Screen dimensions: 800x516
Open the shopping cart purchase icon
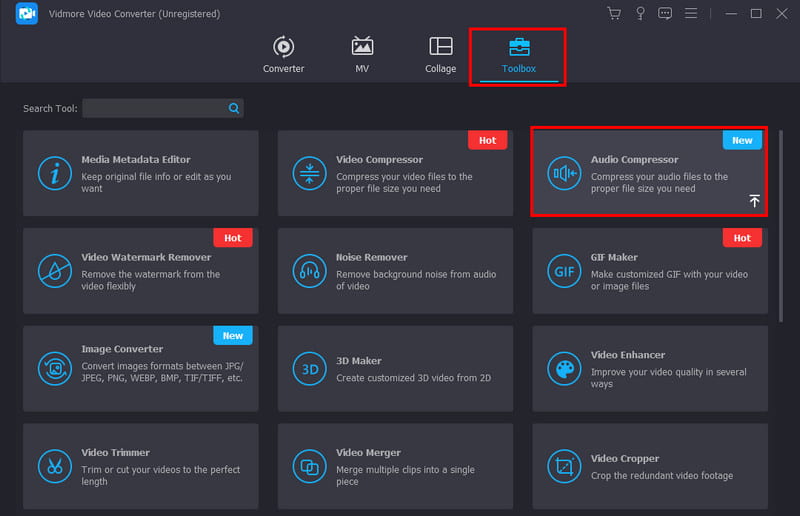(x=614, y=14)
